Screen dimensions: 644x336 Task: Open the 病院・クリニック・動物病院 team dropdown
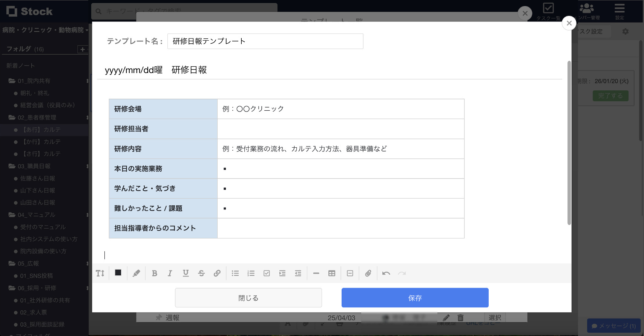[x=45, y=30]
